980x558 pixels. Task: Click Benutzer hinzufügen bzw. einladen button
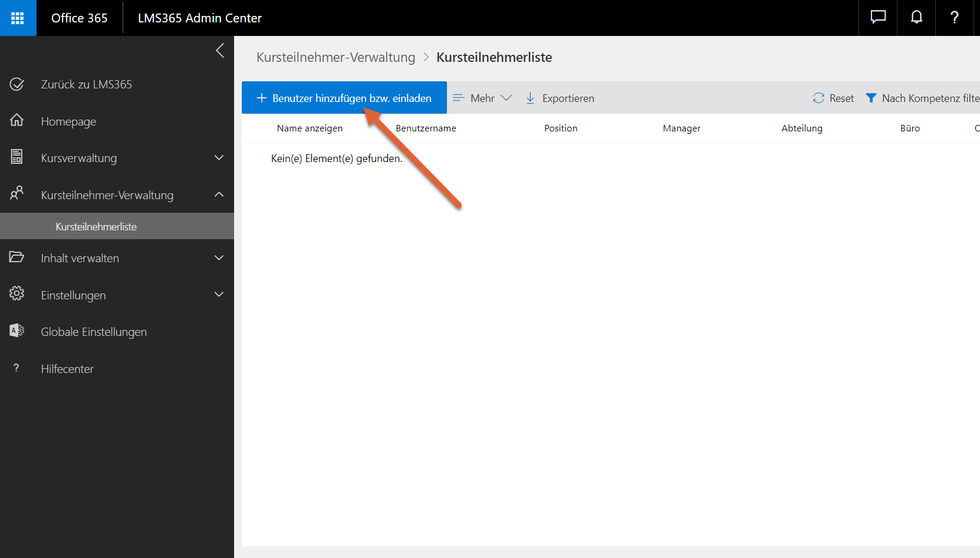click(344, 98)
